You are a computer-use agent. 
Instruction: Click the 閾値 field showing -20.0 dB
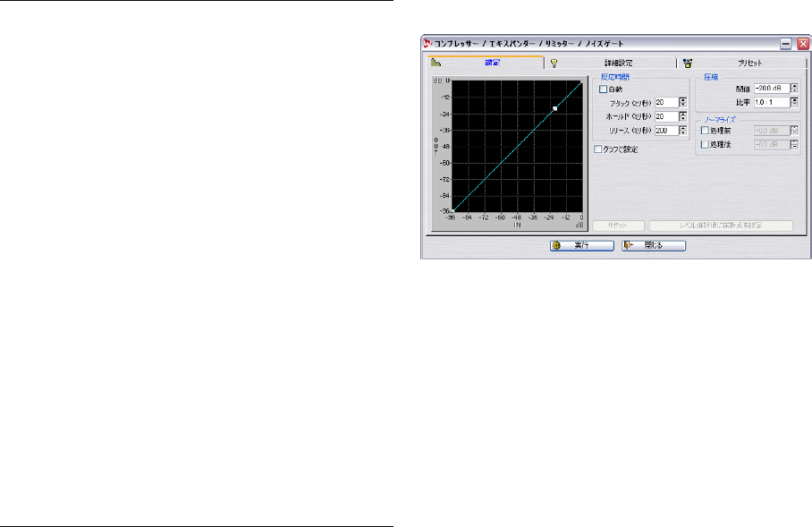pos(772,89)
